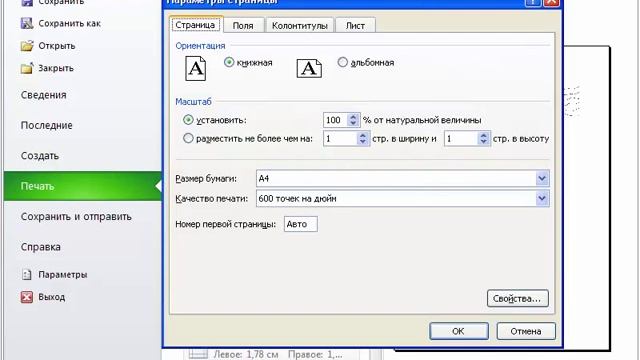
Task: Increase the pages-wide spinner value
Action: coord(362,135)
